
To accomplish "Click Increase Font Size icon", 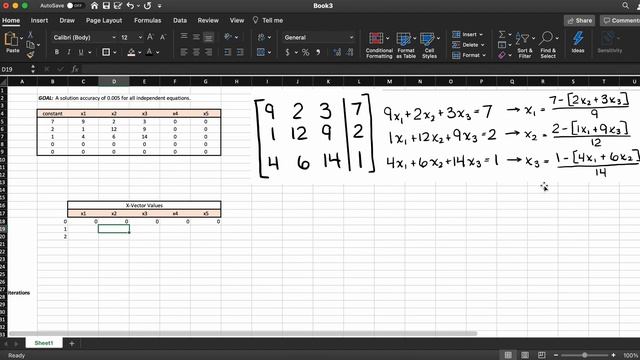I will point(150,37).
